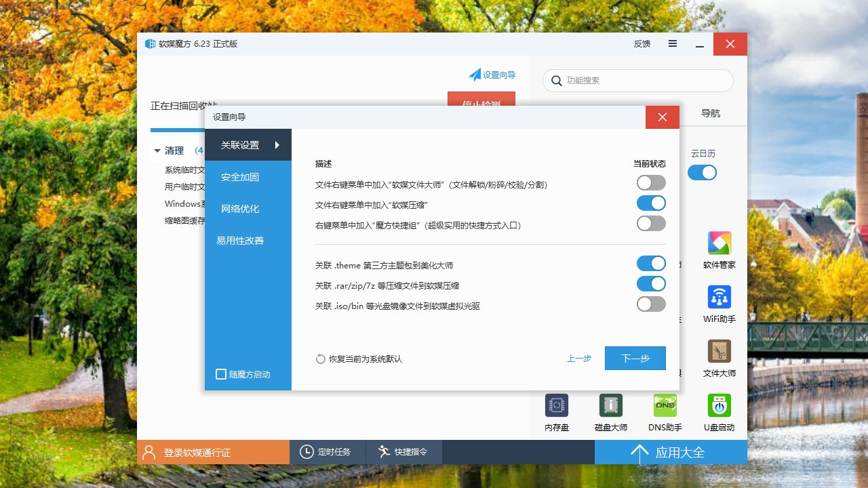Click 反馈 feedback link

pyautogui.click(x=642, y=44)
